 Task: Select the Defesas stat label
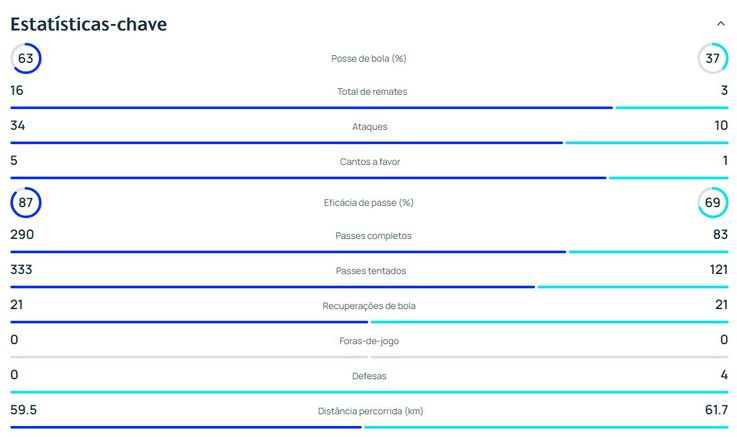[368, 376]
